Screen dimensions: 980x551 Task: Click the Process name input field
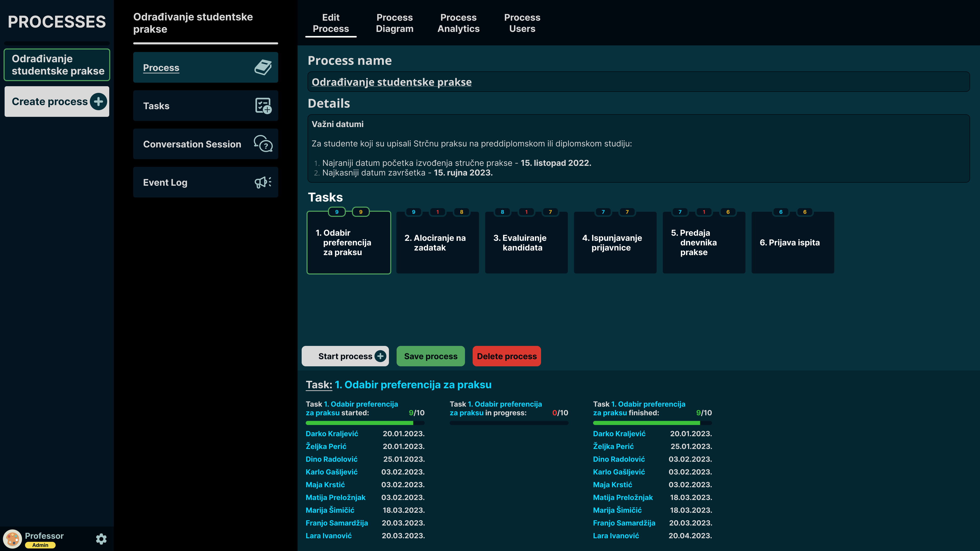point(638,82)
